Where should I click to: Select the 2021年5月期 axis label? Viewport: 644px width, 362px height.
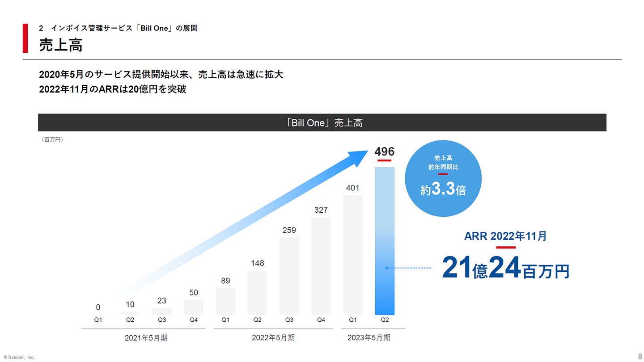146,338
